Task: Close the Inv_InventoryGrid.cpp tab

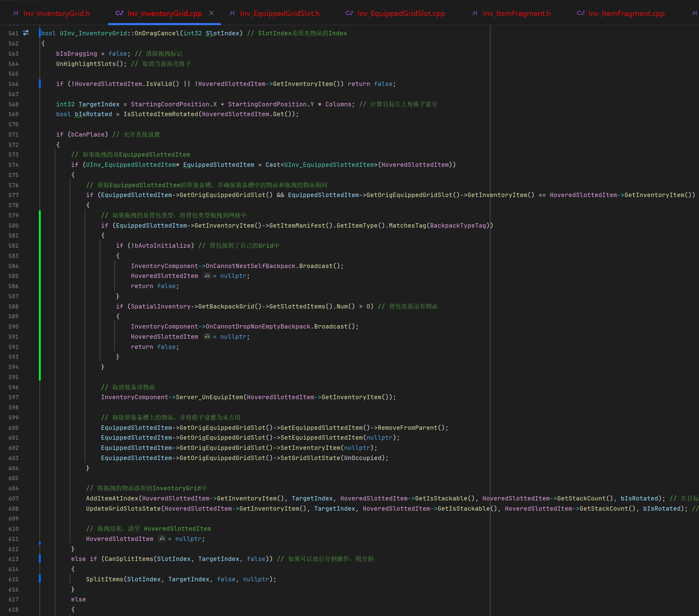Action: pyautogui.click(x=212, y=13)
